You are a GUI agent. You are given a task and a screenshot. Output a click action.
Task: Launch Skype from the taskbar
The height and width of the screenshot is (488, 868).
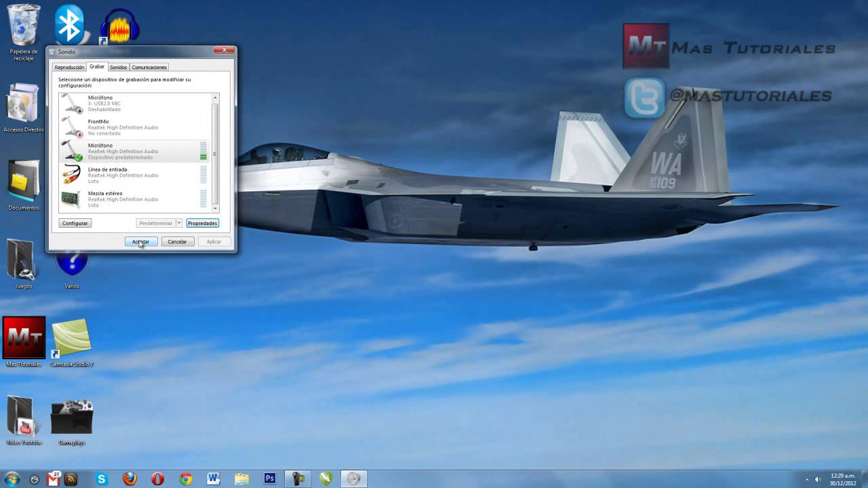point(102,479)
